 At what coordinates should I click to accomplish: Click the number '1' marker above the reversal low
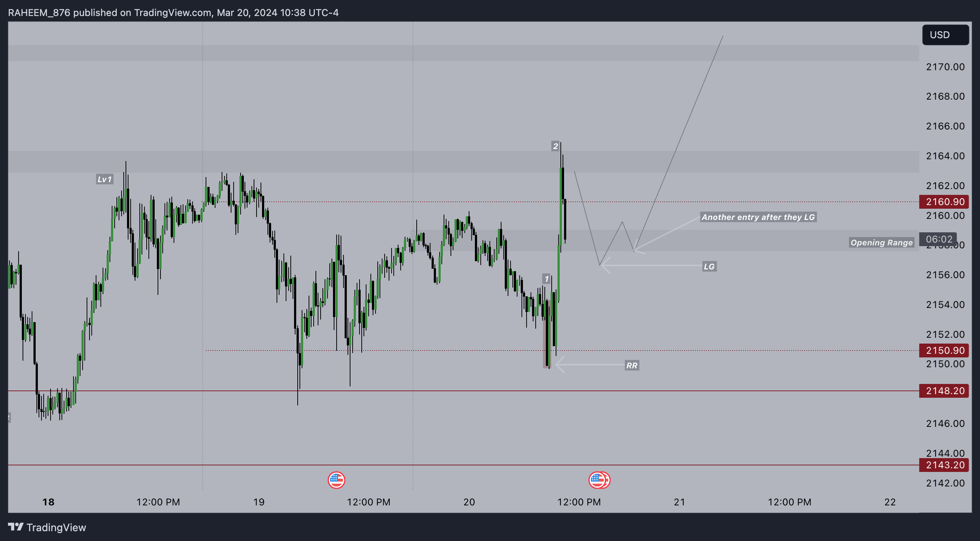pos(546,278)
